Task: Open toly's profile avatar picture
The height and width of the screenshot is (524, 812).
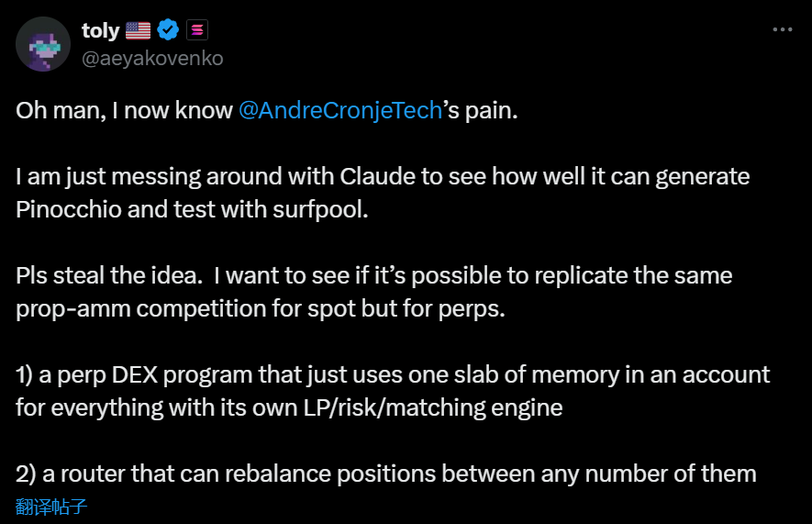Action: (43, 44)
